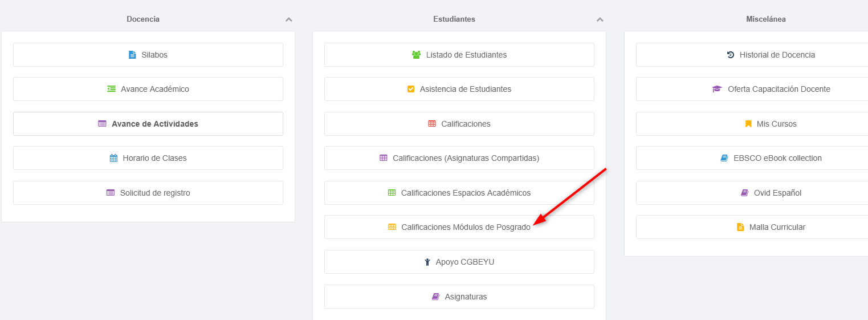This screenshot has width=868, height=320.
Task: Open Calificaciones Espacios Académicos
Action: (x=459, y=193)
